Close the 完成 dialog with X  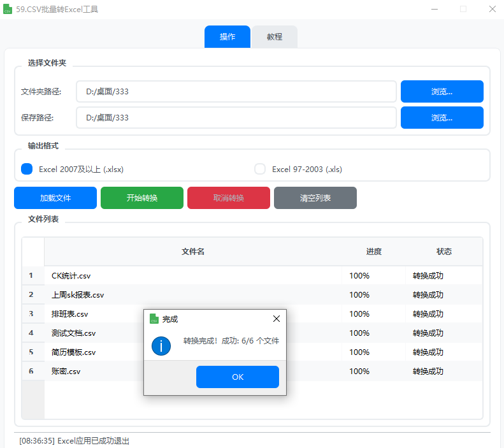point(276,319)
